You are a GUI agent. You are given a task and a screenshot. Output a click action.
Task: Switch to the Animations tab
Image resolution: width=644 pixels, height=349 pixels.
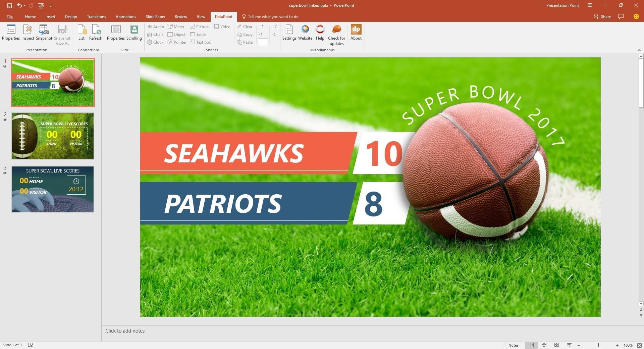pyautogui.click(x=126, y=17)
